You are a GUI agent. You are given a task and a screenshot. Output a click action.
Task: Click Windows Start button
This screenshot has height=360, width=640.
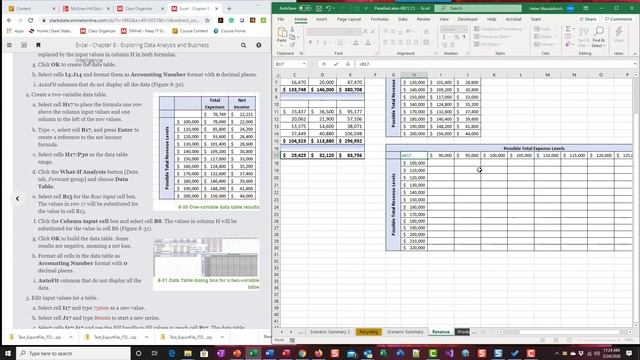[8, 353]
